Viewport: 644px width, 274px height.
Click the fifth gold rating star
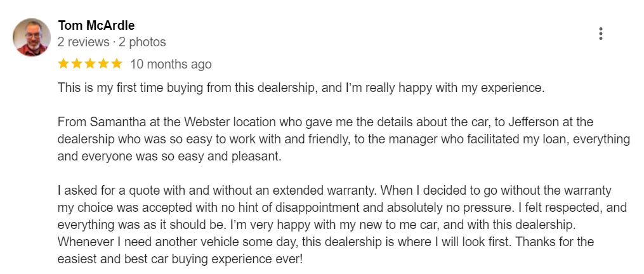(117, 63)
